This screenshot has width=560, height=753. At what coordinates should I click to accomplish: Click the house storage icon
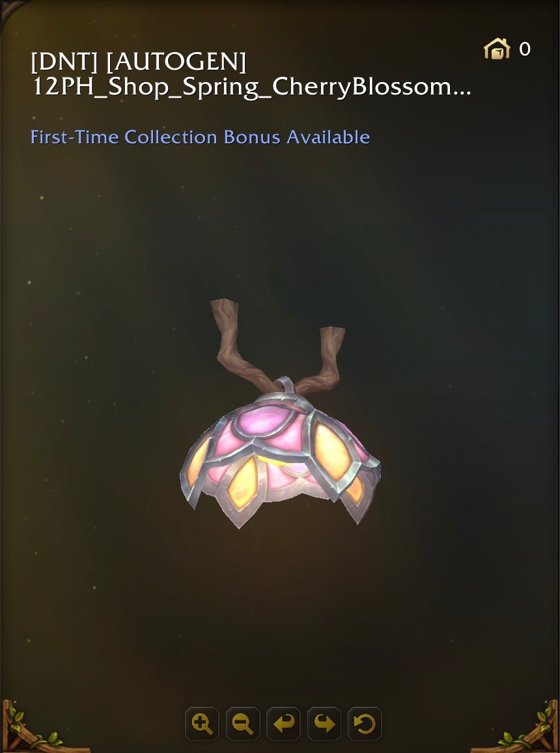coord(497,48)
